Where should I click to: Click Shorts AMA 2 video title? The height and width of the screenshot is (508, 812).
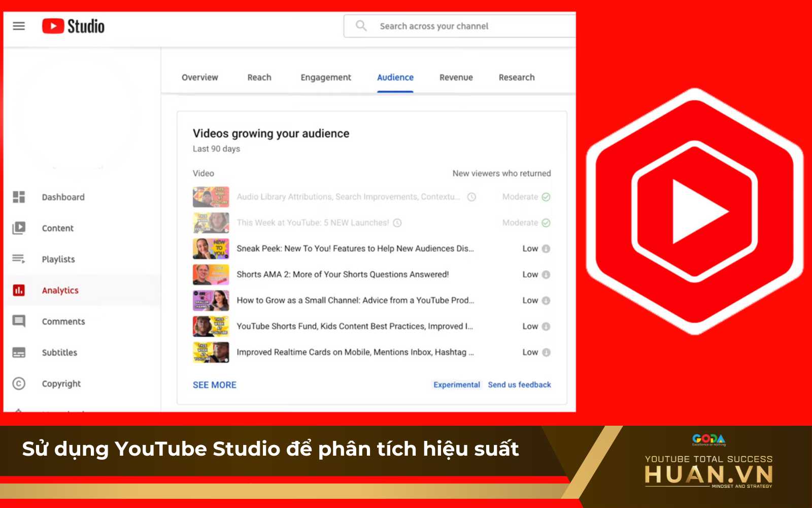(x=343, y=274)
